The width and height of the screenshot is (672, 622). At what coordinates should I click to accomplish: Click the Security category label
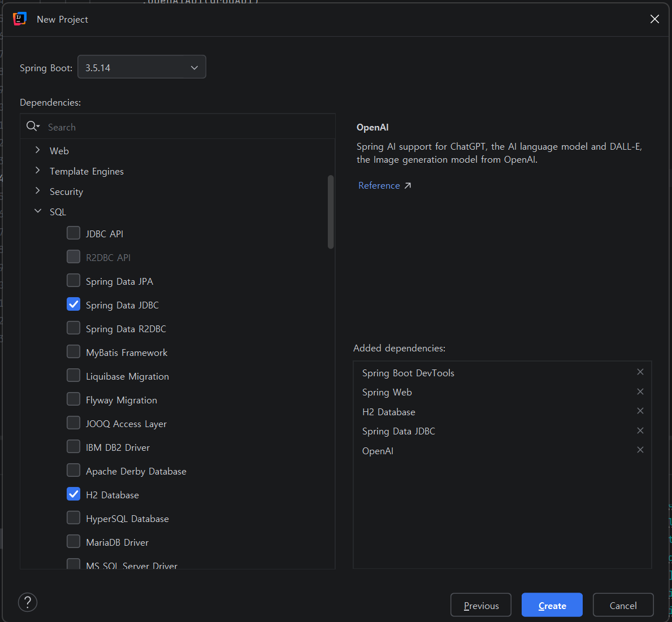[66, 192]
